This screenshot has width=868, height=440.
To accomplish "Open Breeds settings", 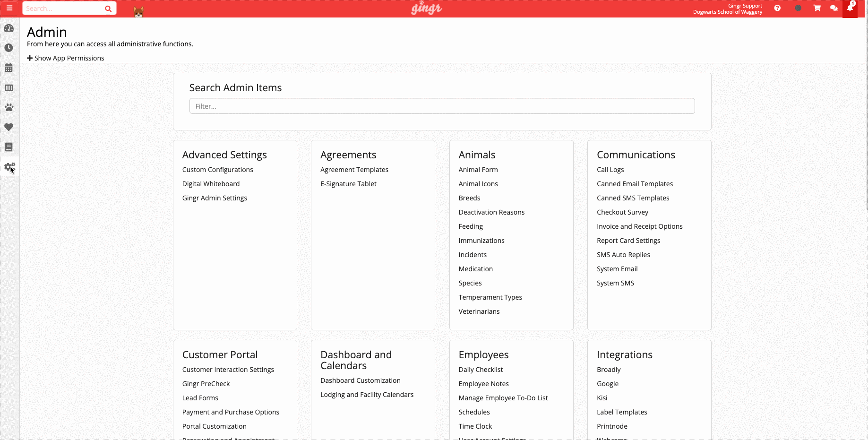I will (x=470, y=198).
